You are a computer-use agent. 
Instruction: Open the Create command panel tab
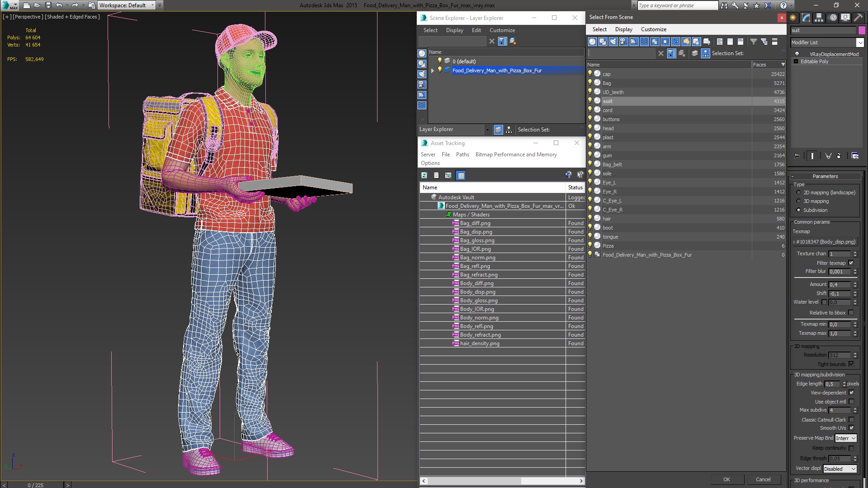point(793,18)
